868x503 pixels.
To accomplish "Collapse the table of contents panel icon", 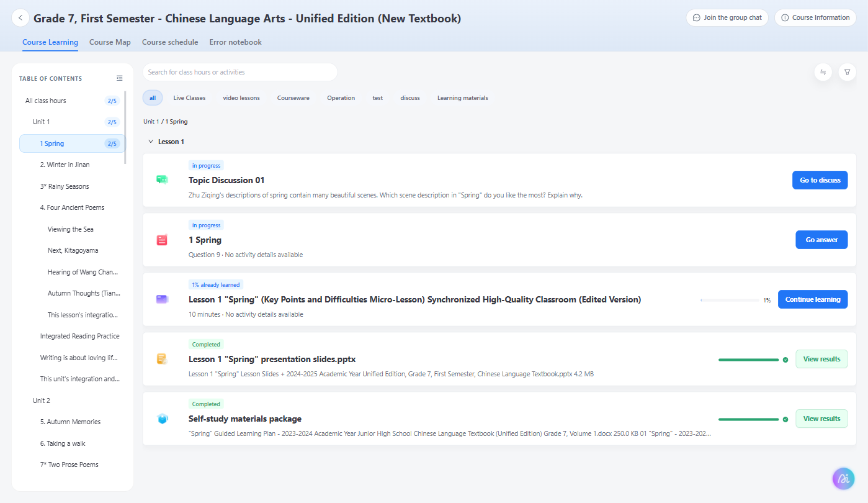I will (x=120, y=78).
